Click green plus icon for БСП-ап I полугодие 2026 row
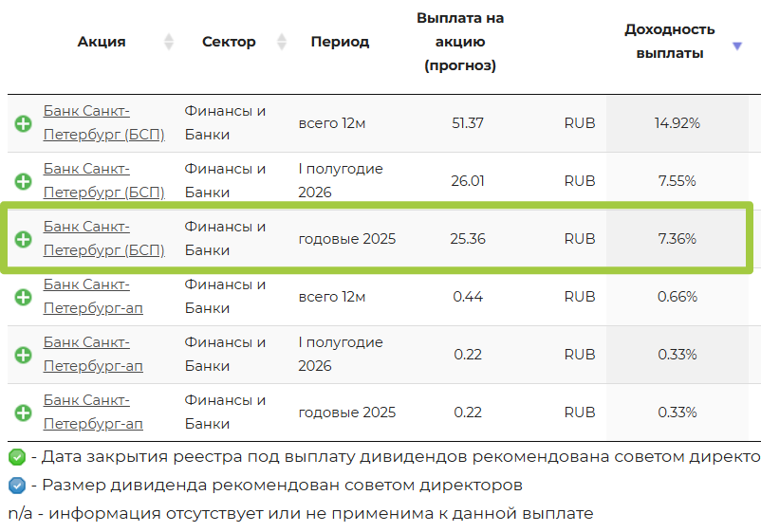This screenshot has width=761, height=532. (x=23, y=355)
